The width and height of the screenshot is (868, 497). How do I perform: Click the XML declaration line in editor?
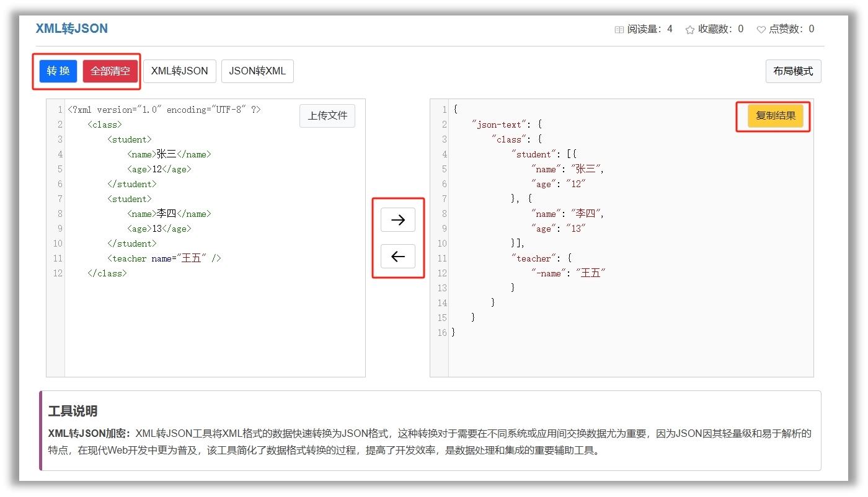pyautogui.click(x=164, y=110)
